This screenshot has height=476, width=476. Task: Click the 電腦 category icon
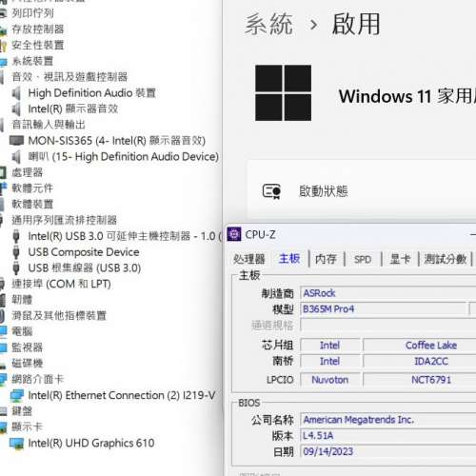coord(3,331)
